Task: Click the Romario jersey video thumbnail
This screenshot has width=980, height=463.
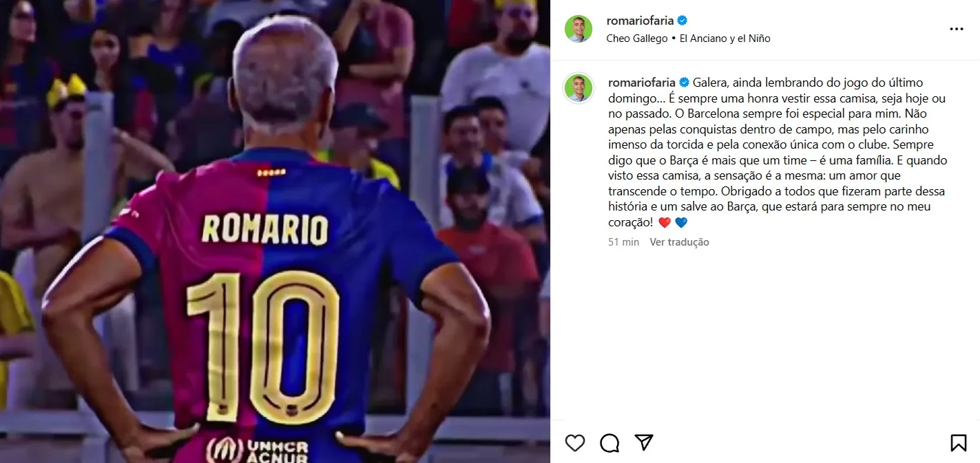Action: (x=275, y=231)
